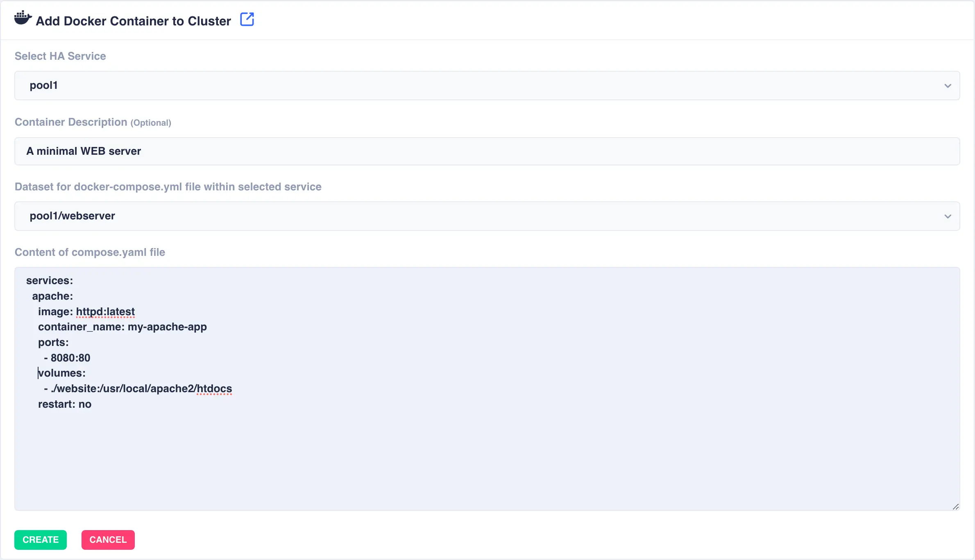This screenshot has width=975, height=560.
Task: Click the Dataset for docker-compose.yml label
Action: pyautogui.click(x=168, y=187)
